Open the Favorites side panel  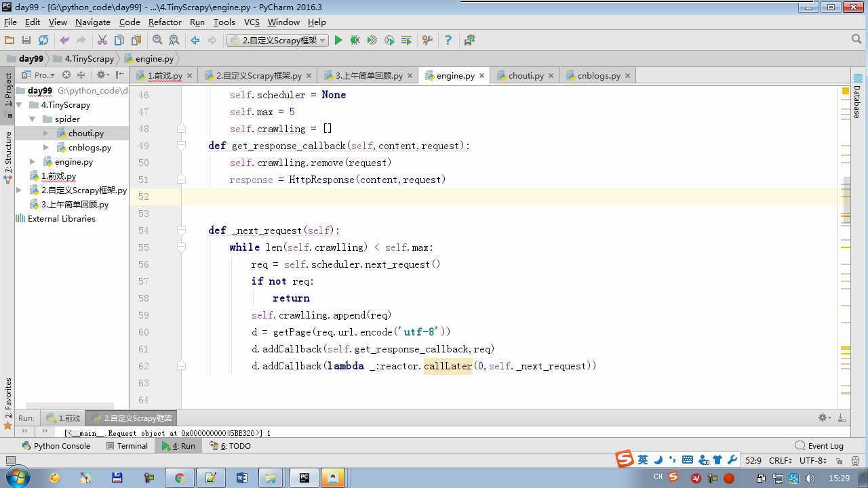coord(8,403)
